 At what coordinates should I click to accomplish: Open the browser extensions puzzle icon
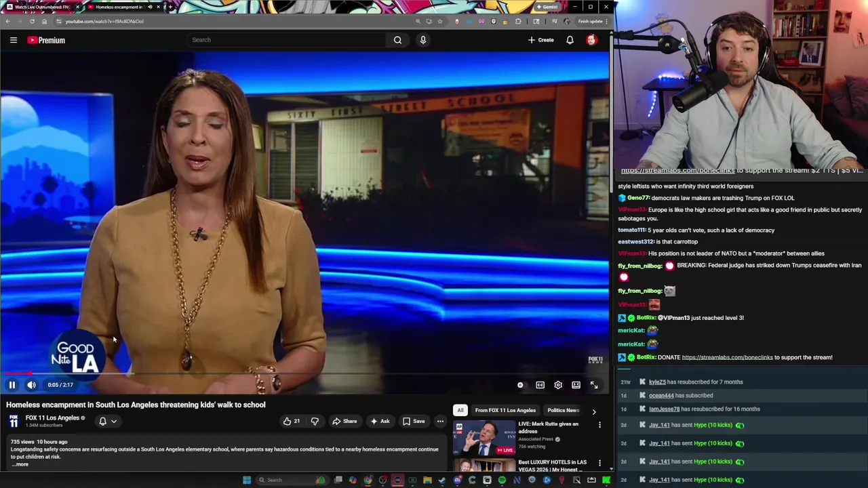click(x=519, y=21)
